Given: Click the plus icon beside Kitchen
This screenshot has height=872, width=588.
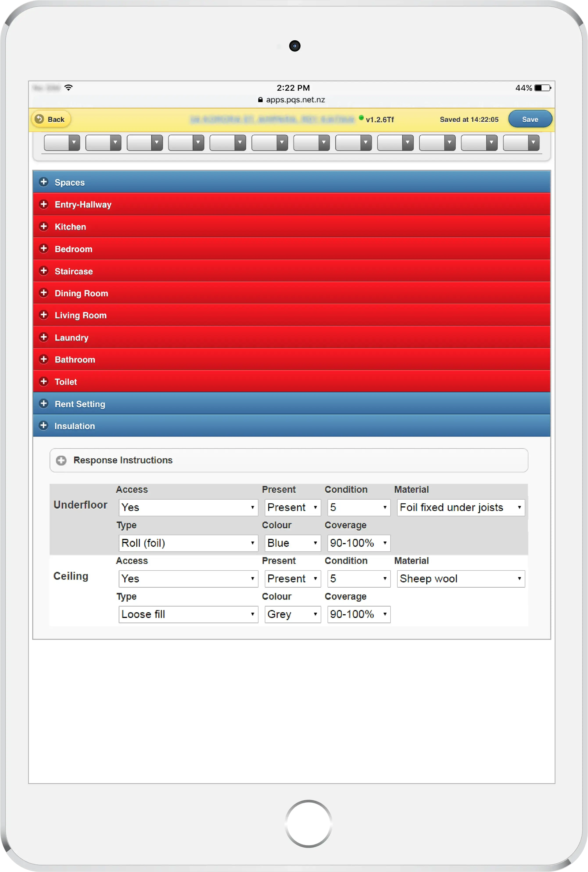Looking at the screenshot, I should pyautogui.click(x=43, y=226).
